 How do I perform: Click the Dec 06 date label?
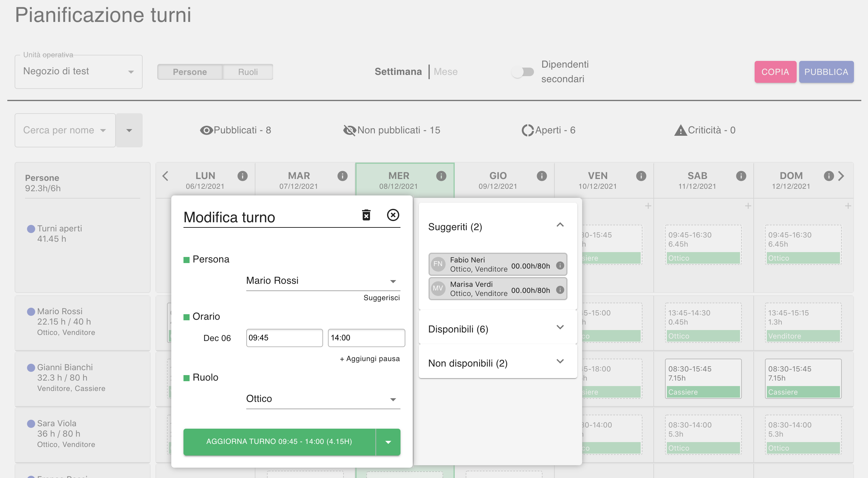[217, 338]
